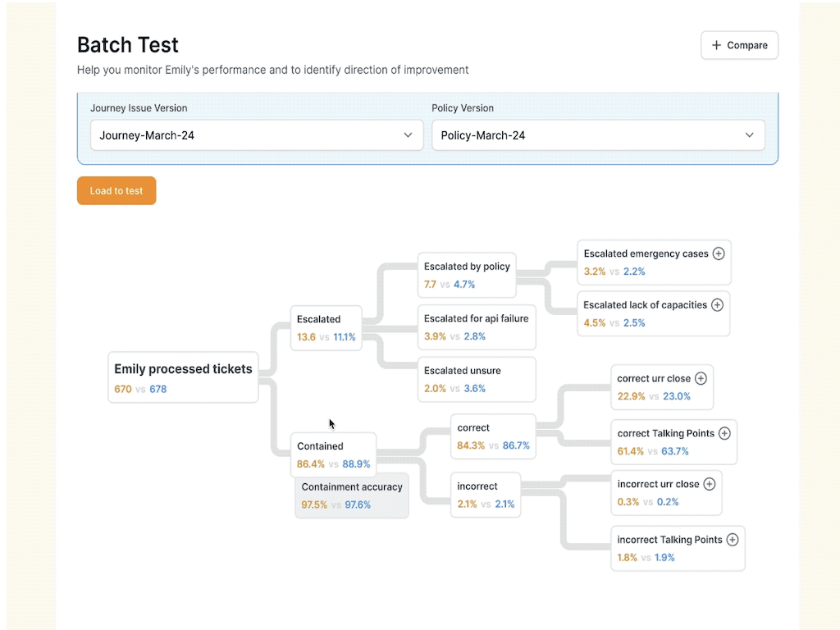Expand correct urr close plus icon

tap(701, 379)
